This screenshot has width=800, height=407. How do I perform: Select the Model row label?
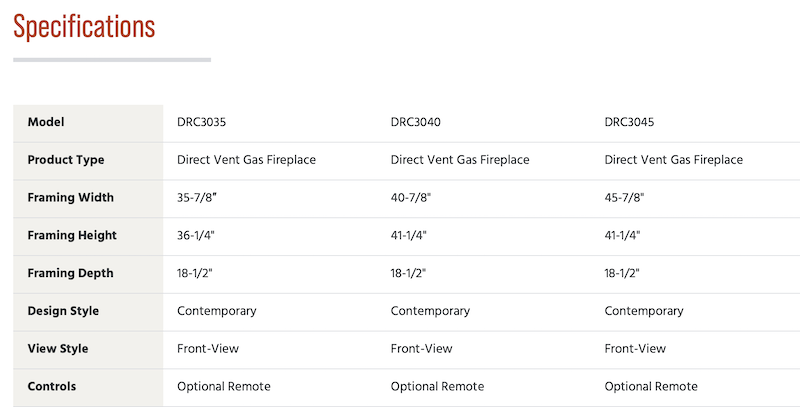tap(46, 122)
